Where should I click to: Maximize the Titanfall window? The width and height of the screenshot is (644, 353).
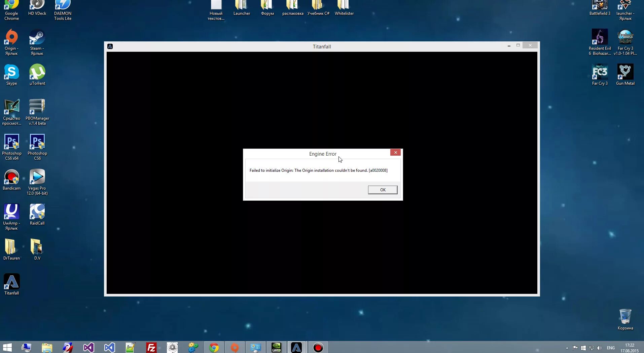518,45
